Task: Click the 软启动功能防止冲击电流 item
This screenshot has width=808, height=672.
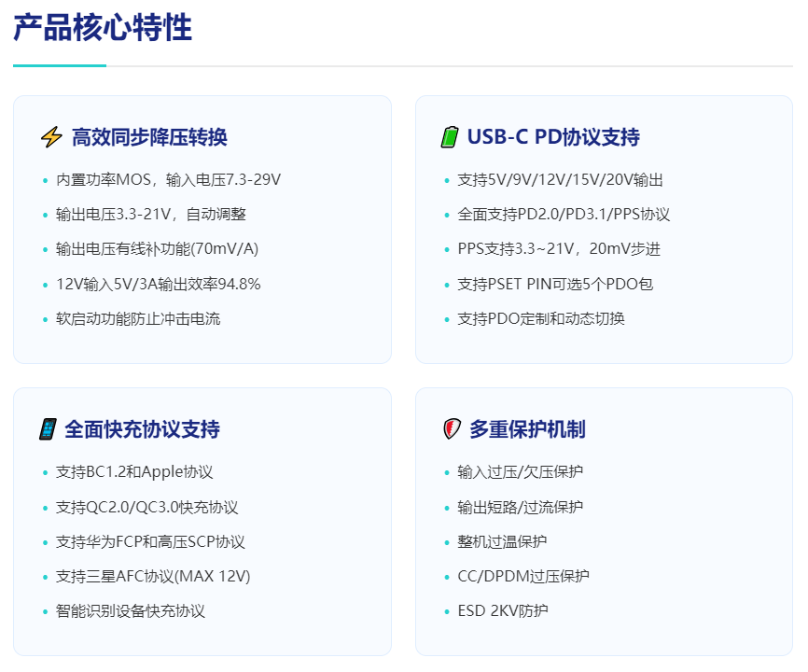Action: (x=138, y=318)
